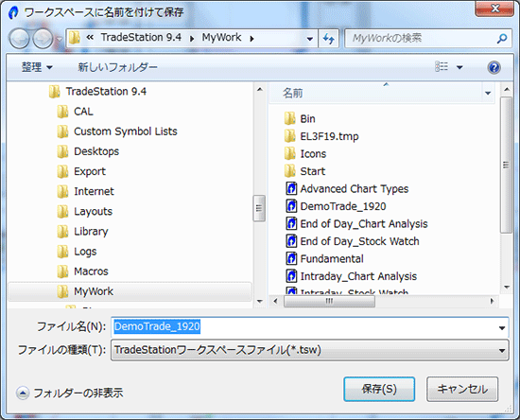
Task: Select the Fundamental workspace file icon
Action: 291,258
